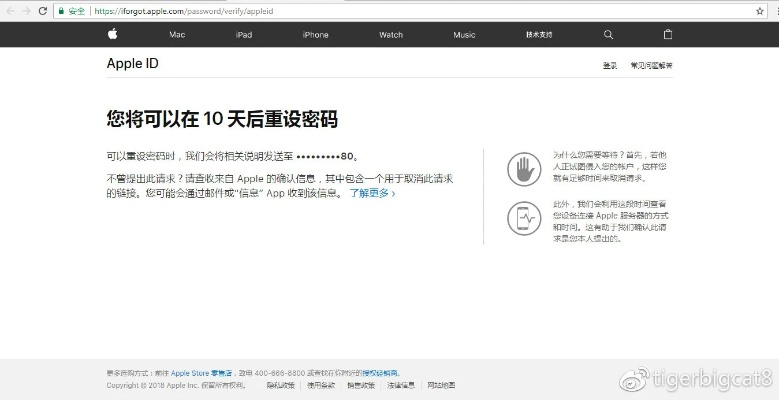Open the search magnifier icon
This screenshot has width=779, height=400.
click(608, 35)
